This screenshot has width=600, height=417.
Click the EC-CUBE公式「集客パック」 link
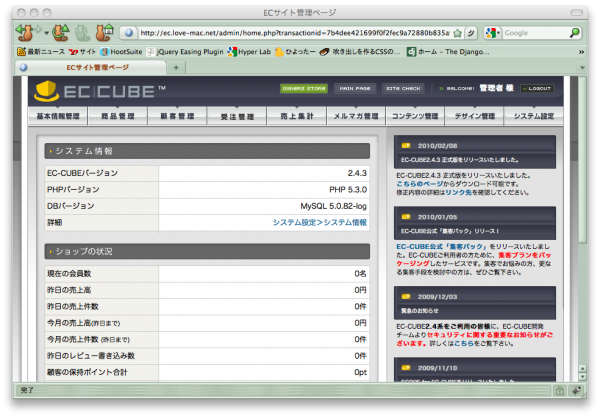442,246
